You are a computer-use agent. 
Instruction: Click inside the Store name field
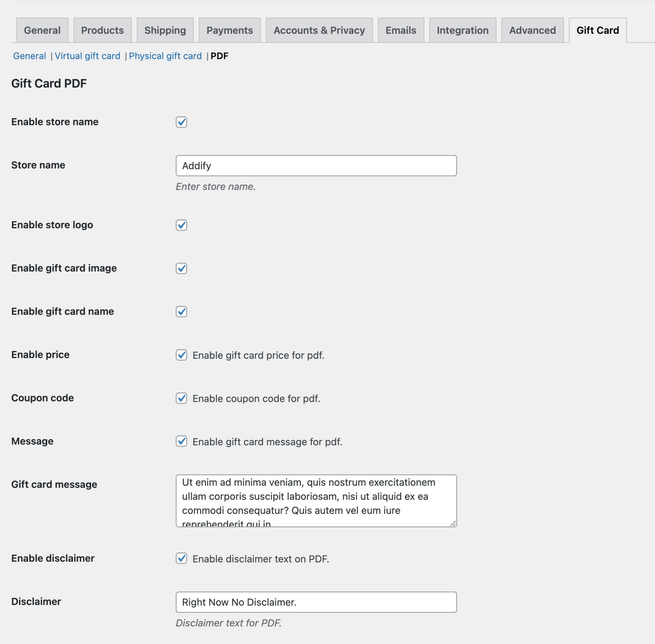click(x=316, y=166)
